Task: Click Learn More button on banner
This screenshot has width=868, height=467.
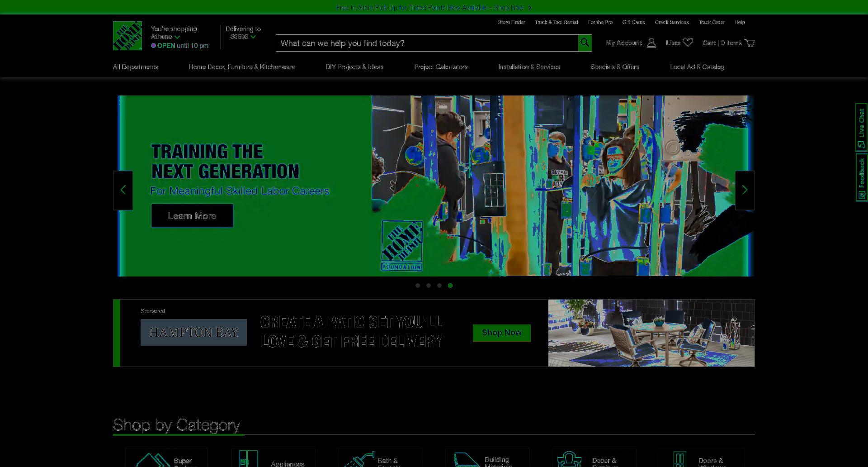Action: pyautogui.click(x=192, y=216)
